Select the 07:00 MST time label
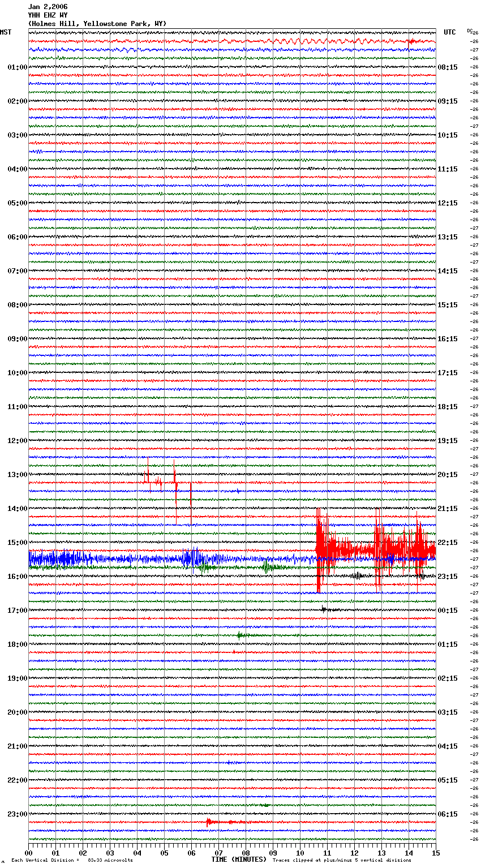 click(x=17, y=271)
